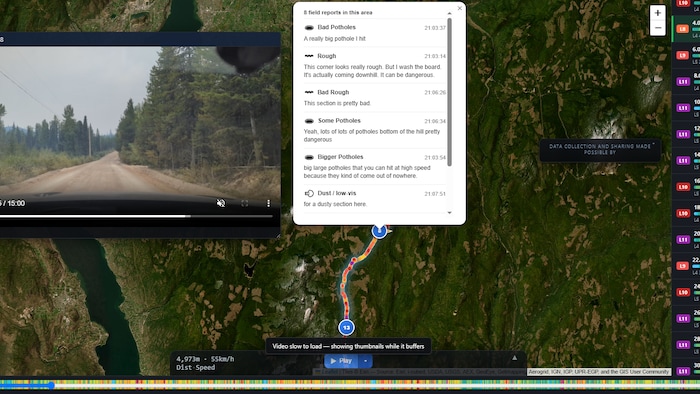Click the video time readout 15:00
Image resolution: width=700 pixels, height=394 pixels.
click(x=16, y=203)
